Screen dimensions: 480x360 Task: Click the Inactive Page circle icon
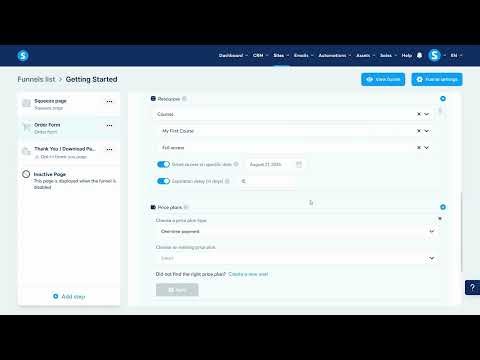point(26,174)
